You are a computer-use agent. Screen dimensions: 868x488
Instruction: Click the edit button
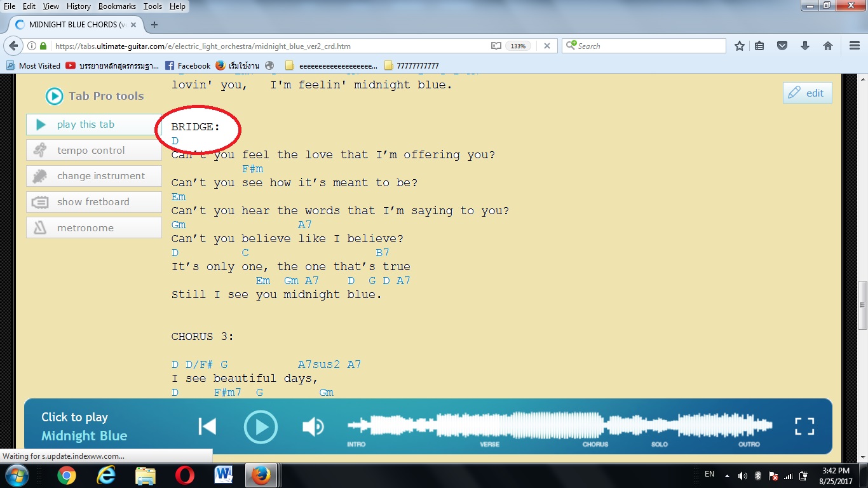click(807, 93)
